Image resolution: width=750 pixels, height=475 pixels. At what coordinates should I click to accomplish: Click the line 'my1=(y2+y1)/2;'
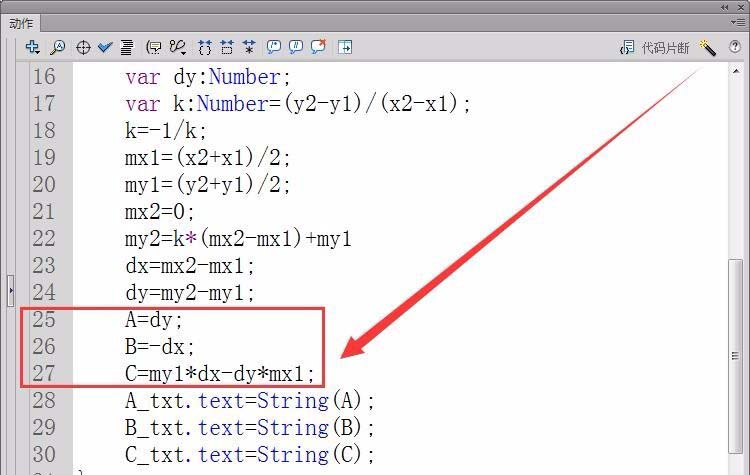pyautogui.click(x=208, y=185)
